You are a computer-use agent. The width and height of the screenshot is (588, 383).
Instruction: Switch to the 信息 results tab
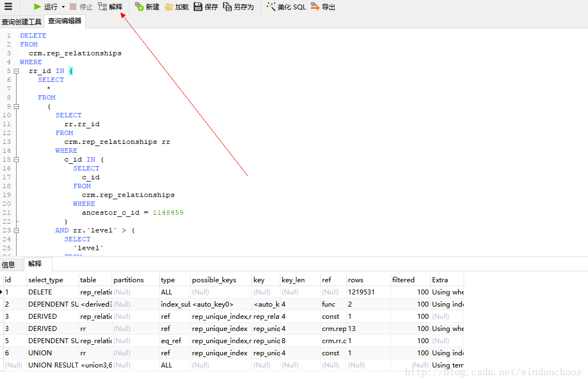(8, 265)
